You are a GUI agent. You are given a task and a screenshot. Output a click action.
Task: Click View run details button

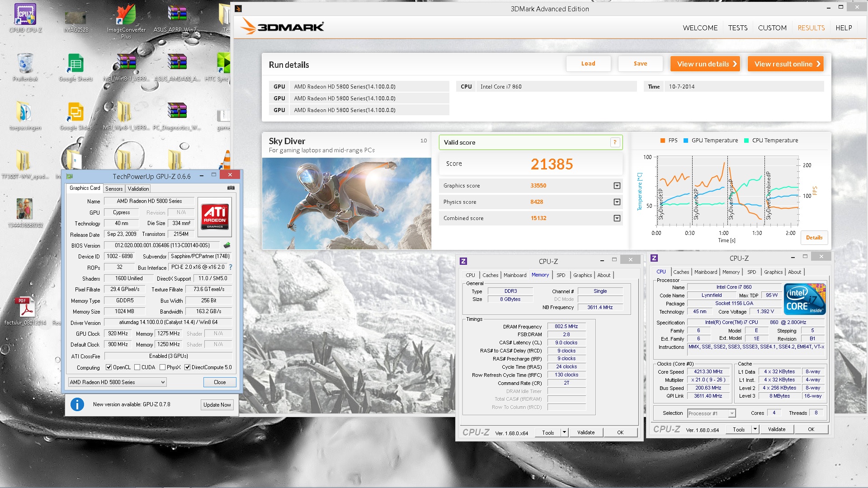pos(706,64)
